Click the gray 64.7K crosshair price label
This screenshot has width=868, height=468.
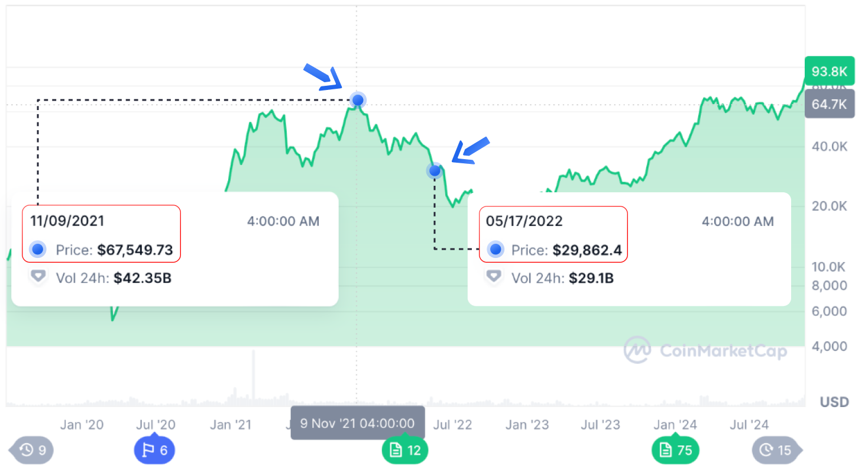coord(829,104)
